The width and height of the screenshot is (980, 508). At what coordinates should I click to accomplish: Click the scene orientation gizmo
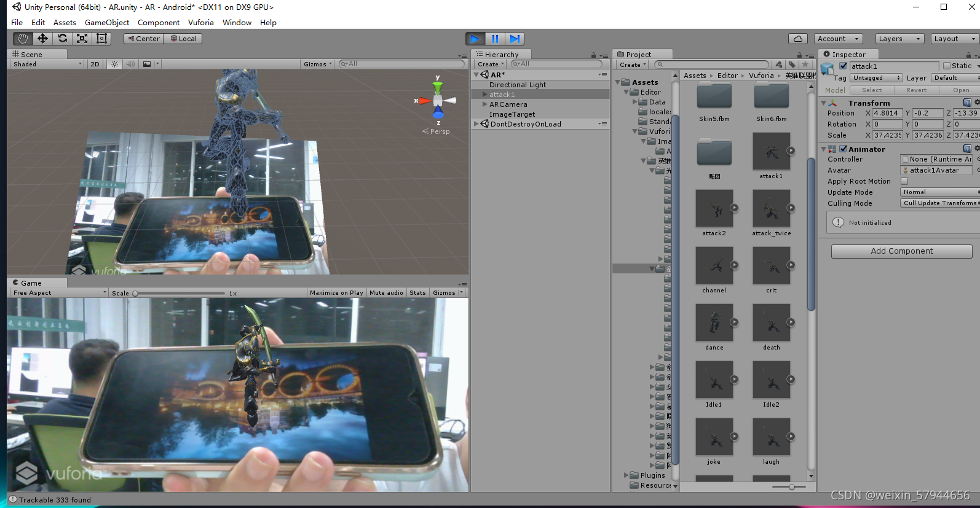click(438, 100)
